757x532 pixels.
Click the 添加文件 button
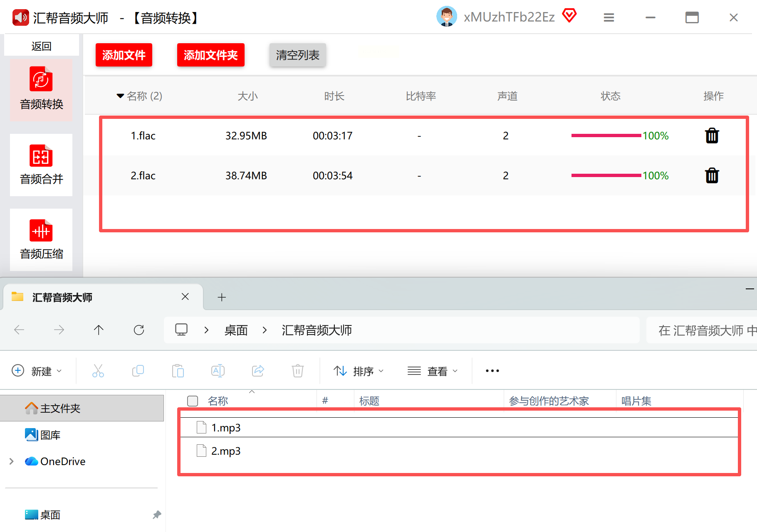click(124, 55)
